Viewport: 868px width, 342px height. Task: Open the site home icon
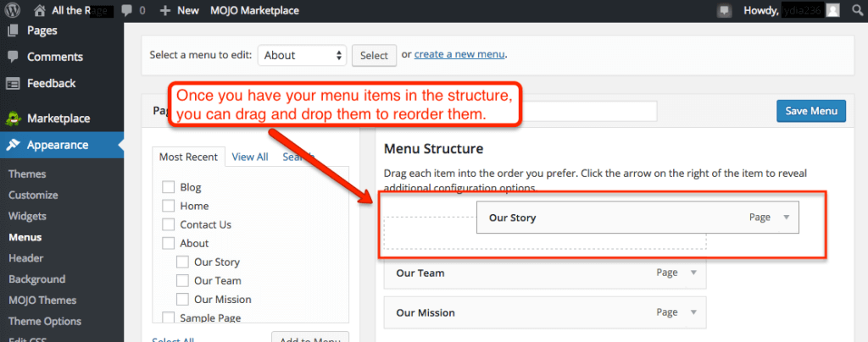[39, 10]
